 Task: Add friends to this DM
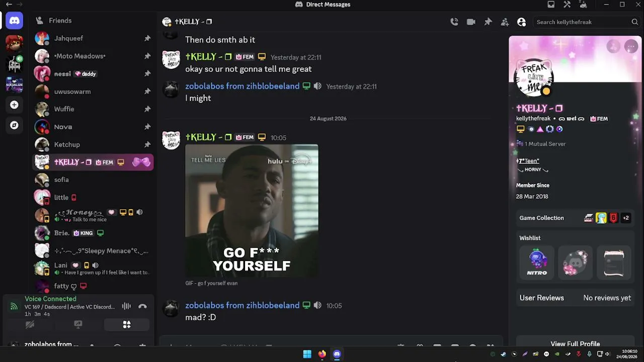tap(505, 22)
